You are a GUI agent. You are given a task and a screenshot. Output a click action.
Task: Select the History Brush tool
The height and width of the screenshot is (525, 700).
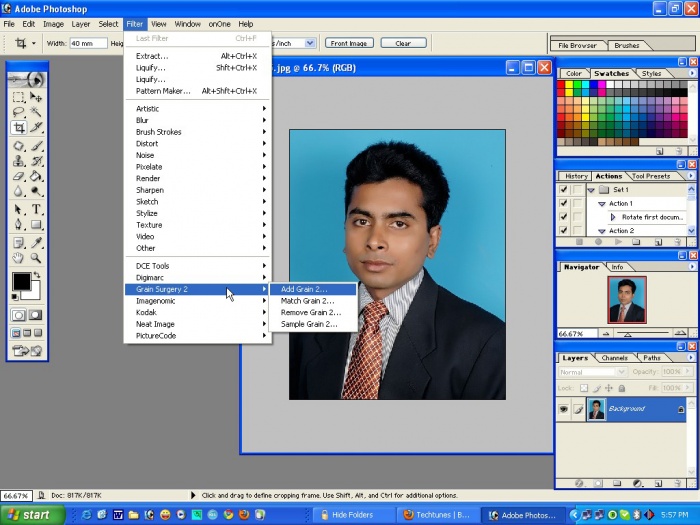click(x=36, y=161)
